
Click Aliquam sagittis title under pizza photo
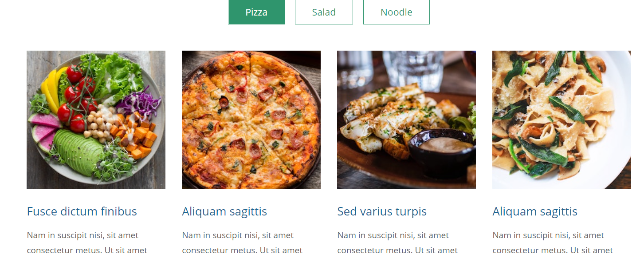tap(224, 211)
